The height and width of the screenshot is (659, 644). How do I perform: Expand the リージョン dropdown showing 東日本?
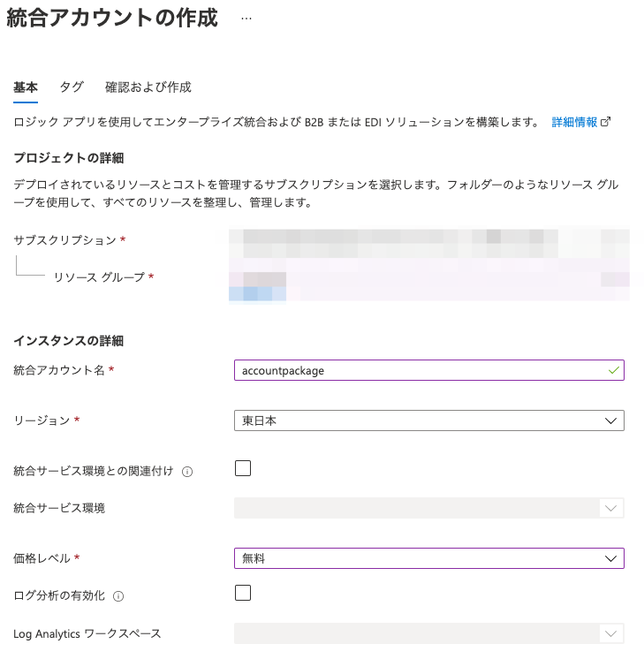pos(428,420)
